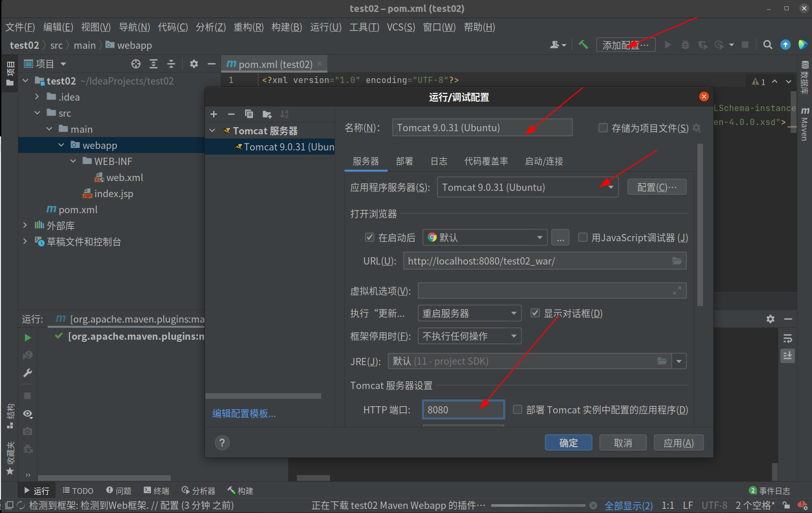
Task: Open the VCS menu
Action: [401, 27]
